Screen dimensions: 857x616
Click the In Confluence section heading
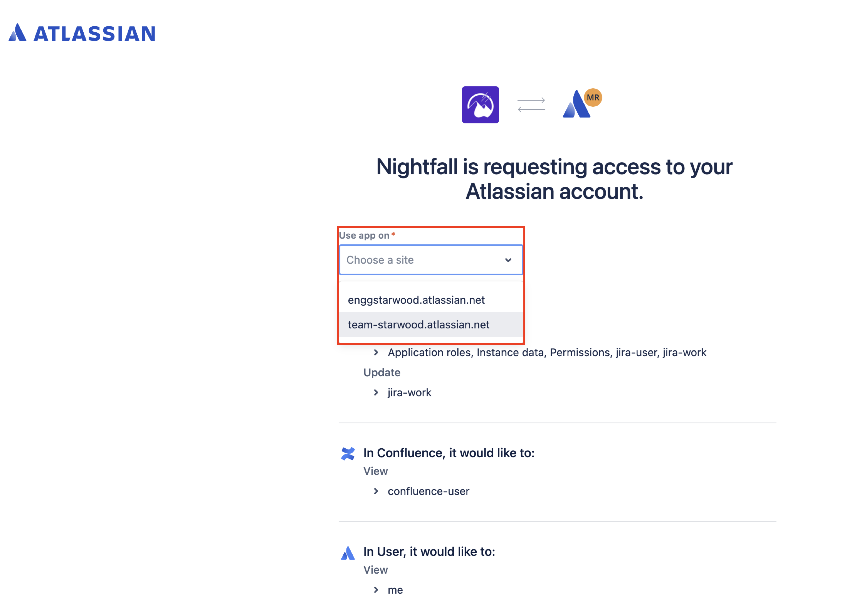coord(449,453)
